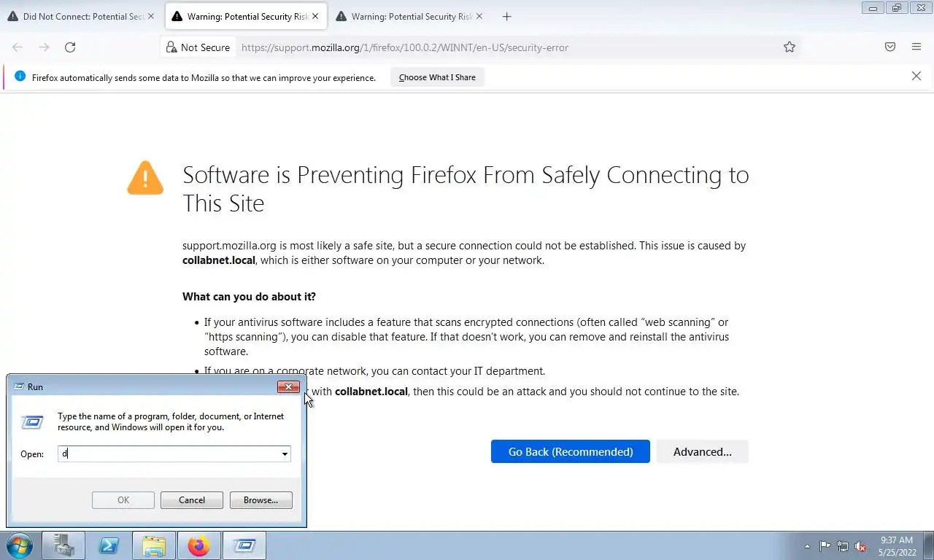This screenshot has width=934, height=560.
Task: Click the Run taskbar icon
Action: click(x=244, y=545)
